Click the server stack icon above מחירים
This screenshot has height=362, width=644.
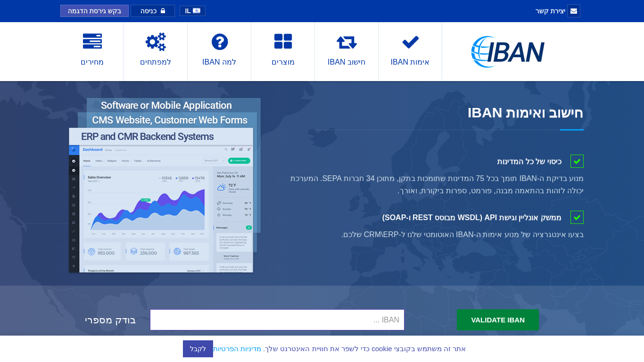(x=92, y=41)
